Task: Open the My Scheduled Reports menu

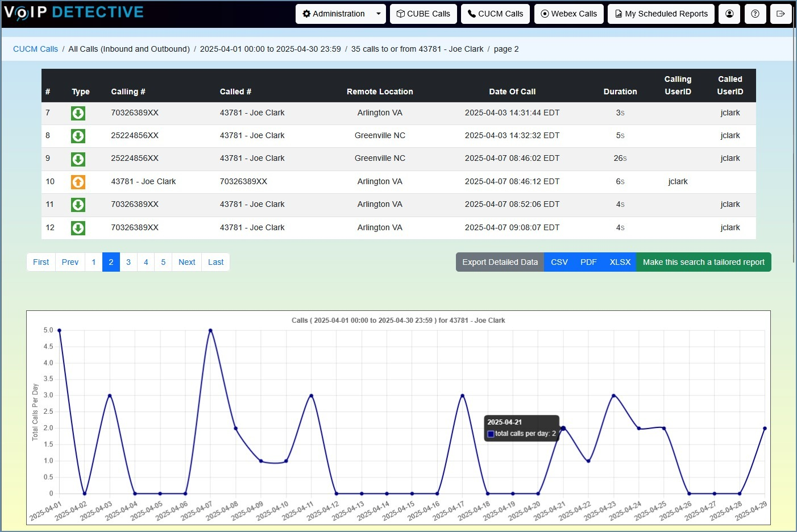Action: coord(661,14)
